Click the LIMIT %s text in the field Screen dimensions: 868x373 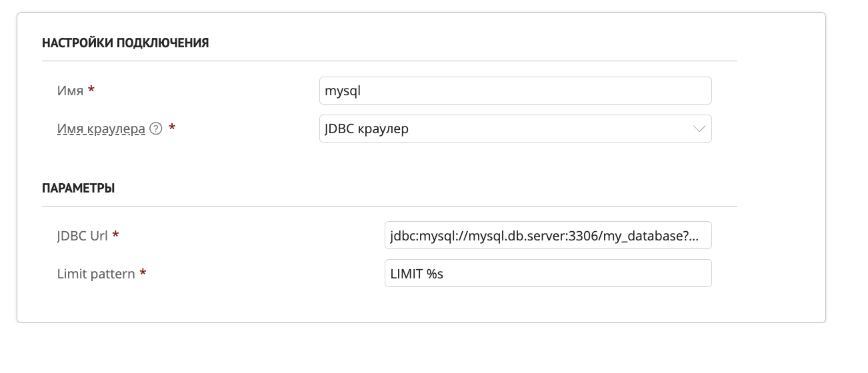tap(417, 273)
